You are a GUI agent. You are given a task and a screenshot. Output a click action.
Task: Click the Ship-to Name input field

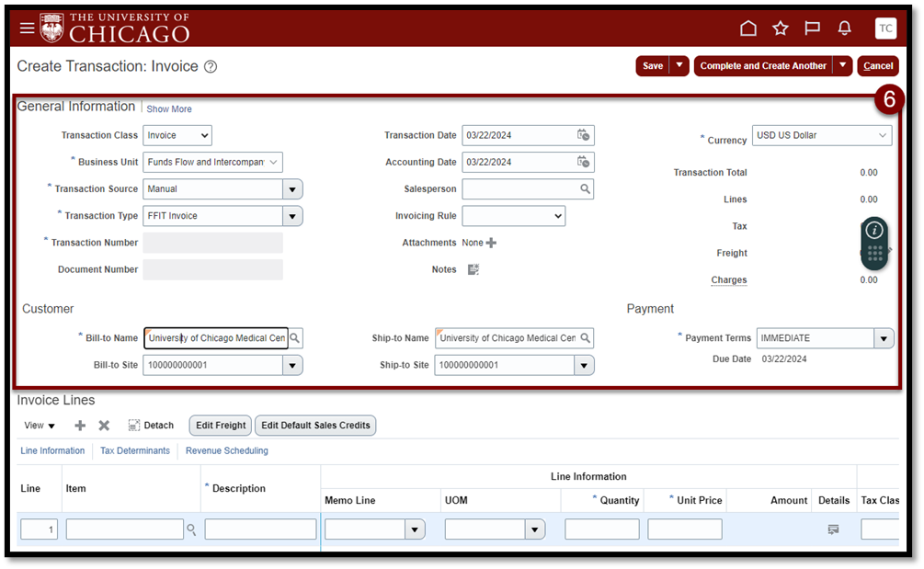click(x=507, y=338)
